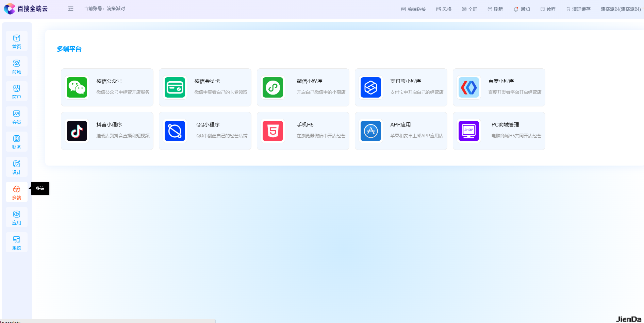Open the 系统 system settings section

tap(16, 242)
